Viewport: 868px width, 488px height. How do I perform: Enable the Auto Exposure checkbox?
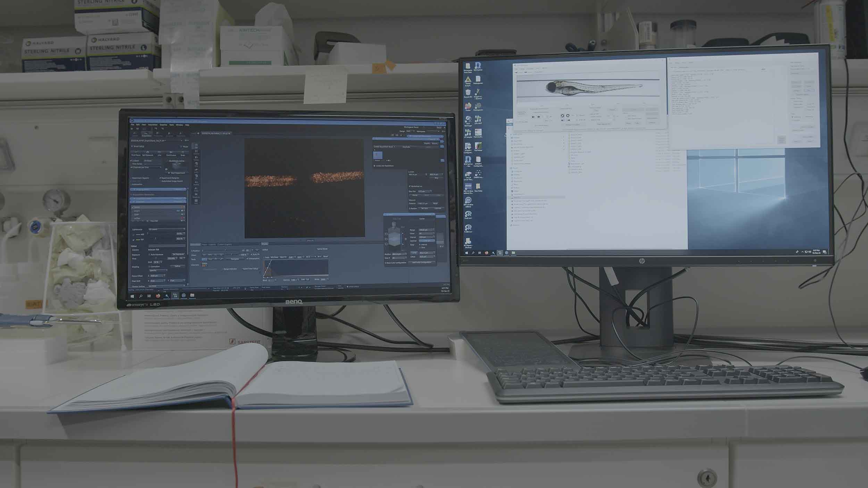149,254
